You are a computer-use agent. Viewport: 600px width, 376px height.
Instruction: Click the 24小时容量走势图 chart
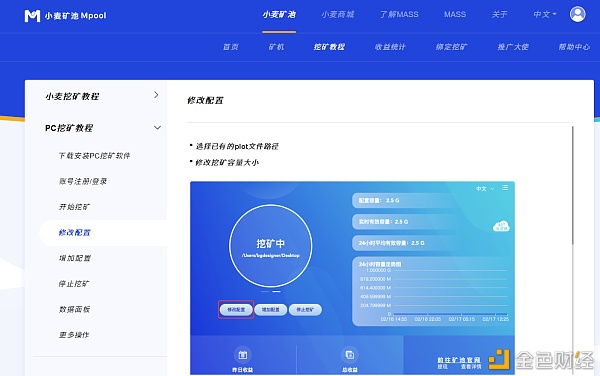point(433,291)
